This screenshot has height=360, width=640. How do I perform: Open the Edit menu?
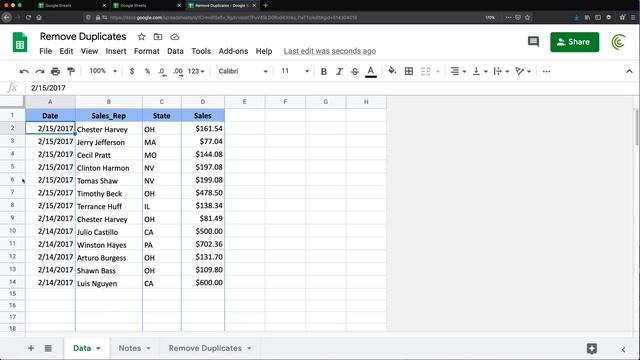pyautogui.click(x=66, y=51)
